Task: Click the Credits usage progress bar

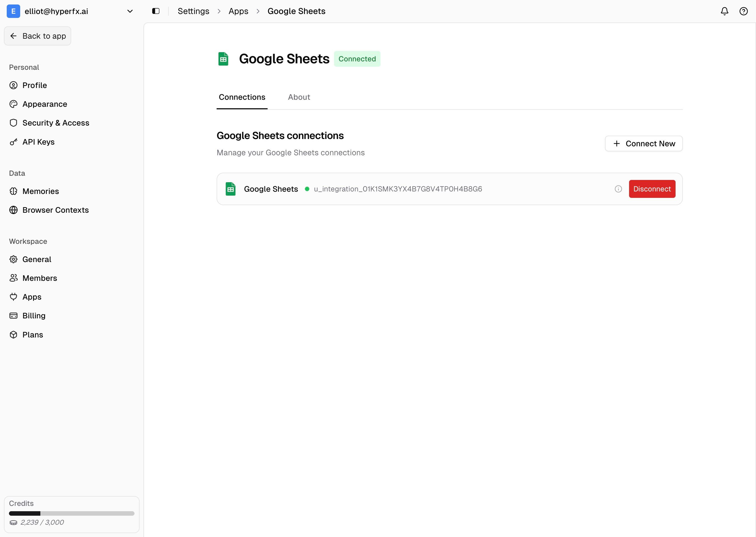Action: (x=71, y=513)
